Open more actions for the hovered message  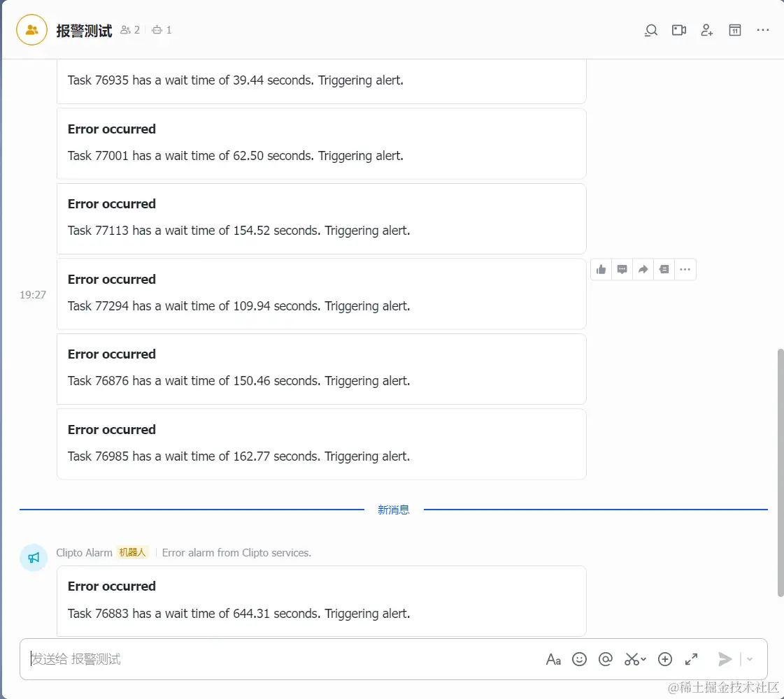(x=685, y=269)
